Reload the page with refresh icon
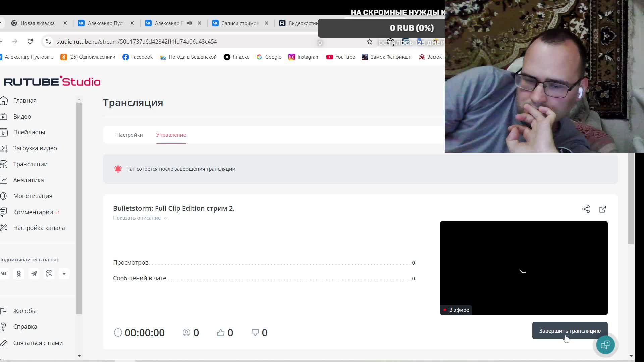 (x=30, y=41)
